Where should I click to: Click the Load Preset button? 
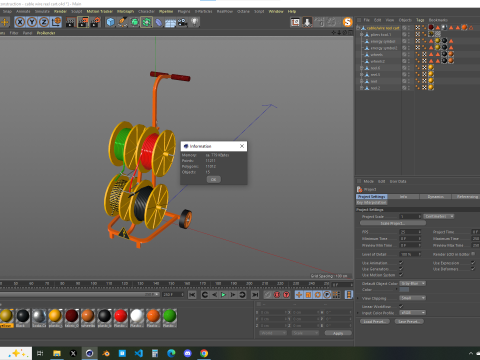click(x=375, y=321)
